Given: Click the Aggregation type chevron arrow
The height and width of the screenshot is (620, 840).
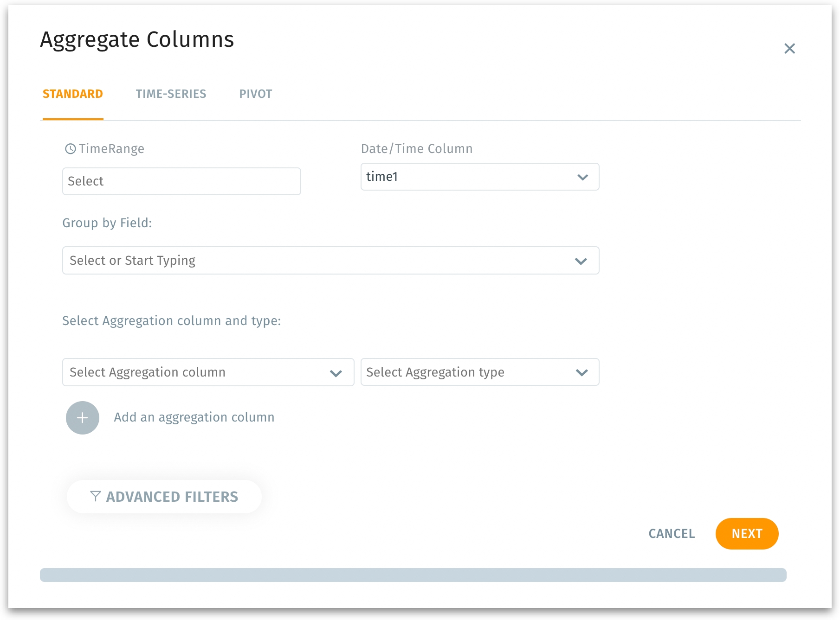Looking at the screenshot, I should (x=582, y=372).
